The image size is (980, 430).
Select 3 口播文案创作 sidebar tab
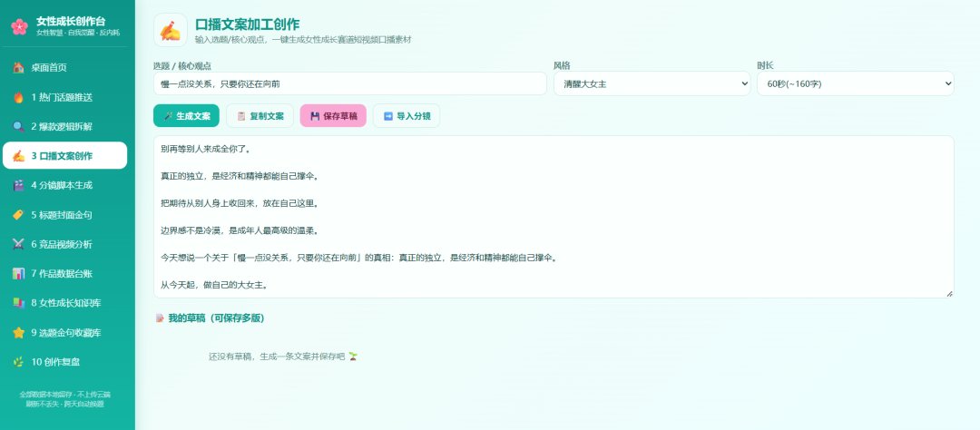click(x=65, y=156)
